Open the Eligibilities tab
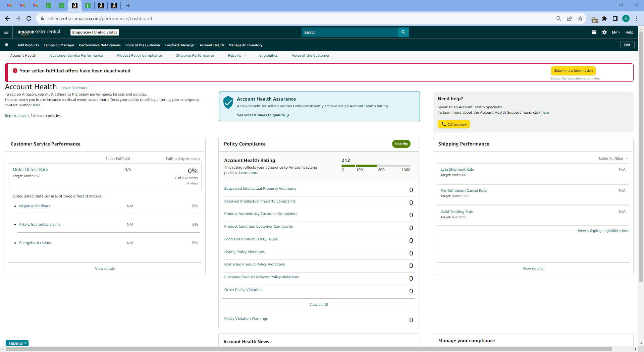Image resolution: width=644 pixels, height=352 pixels. [268, 55]
